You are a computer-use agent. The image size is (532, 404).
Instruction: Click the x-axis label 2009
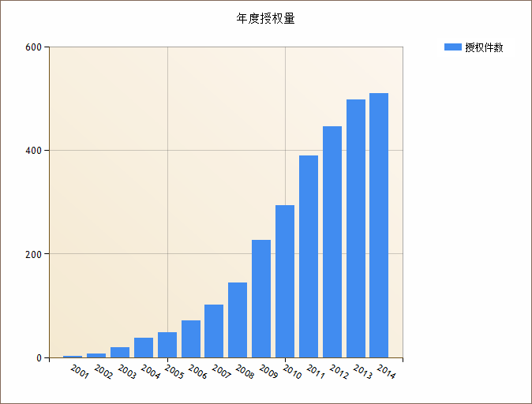coord(268,372)
